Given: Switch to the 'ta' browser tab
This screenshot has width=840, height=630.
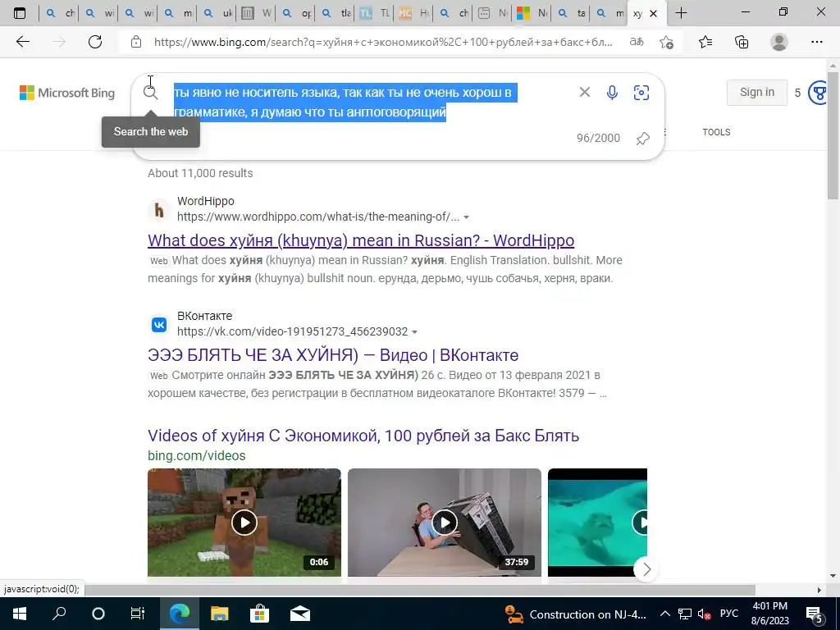Looking at the screenshot, I should (572, 13).
